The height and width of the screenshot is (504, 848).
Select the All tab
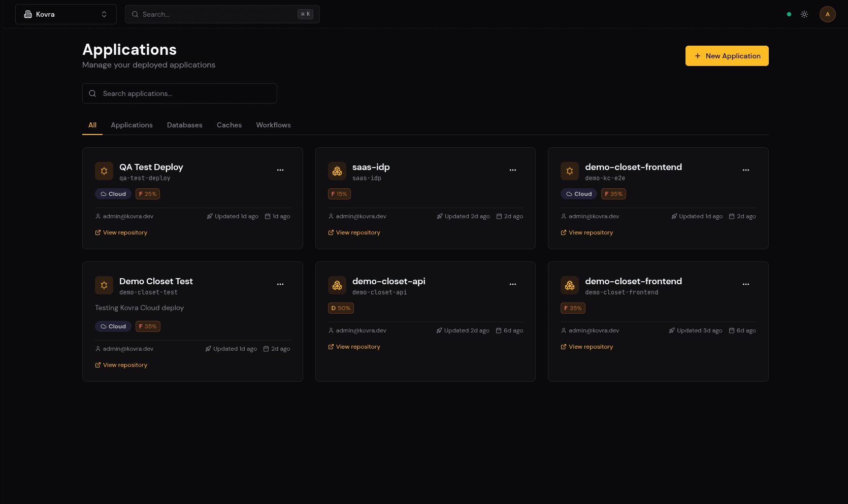click(92, 125)
